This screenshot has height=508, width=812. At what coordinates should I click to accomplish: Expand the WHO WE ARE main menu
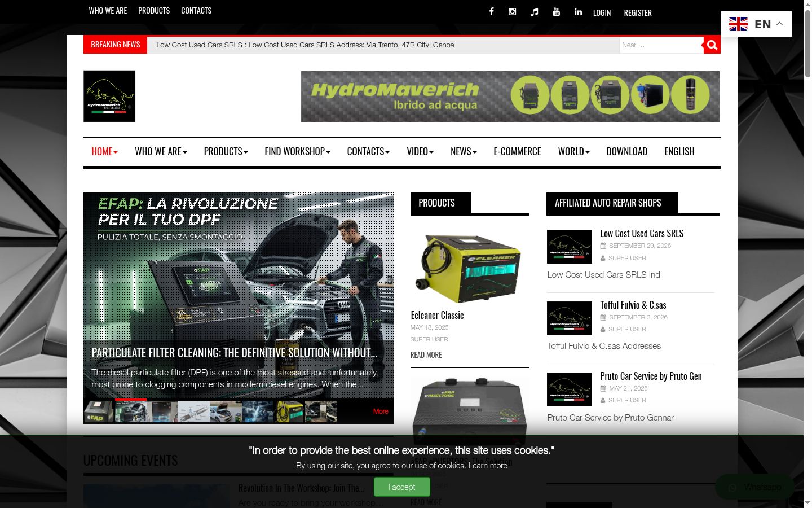coord(161,151)
